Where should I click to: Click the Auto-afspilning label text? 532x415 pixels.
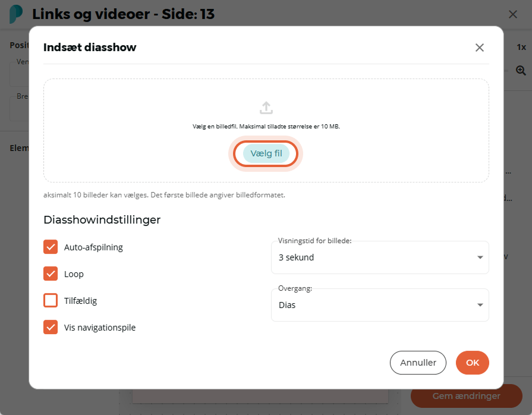pyautogui.click(x=94, y=247)
